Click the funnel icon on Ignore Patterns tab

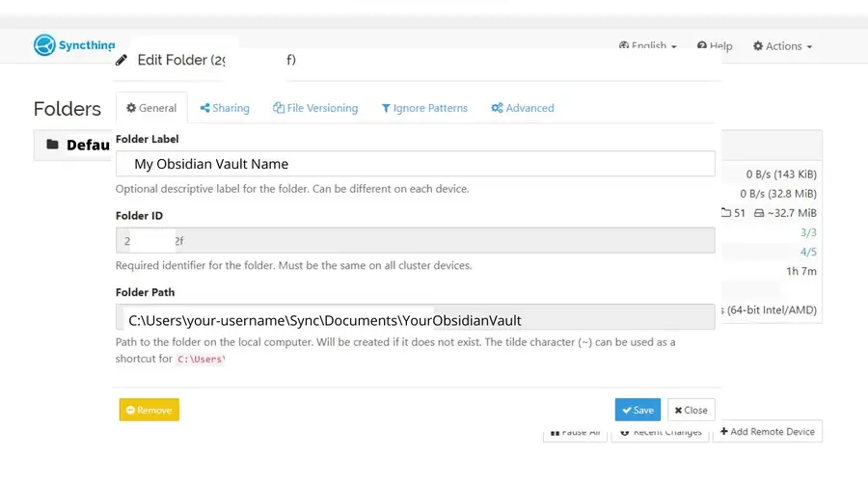click(386, 108)
